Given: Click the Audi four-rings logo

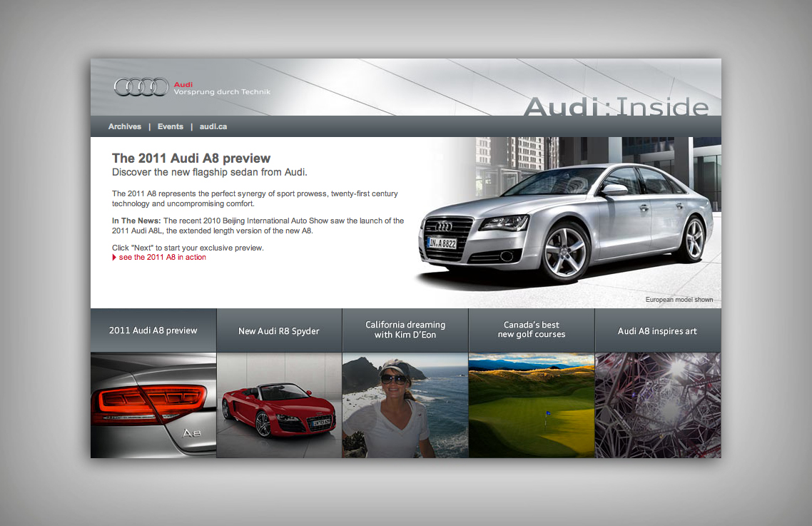Looking at the screenshot, I should click(x=141, y=87).
